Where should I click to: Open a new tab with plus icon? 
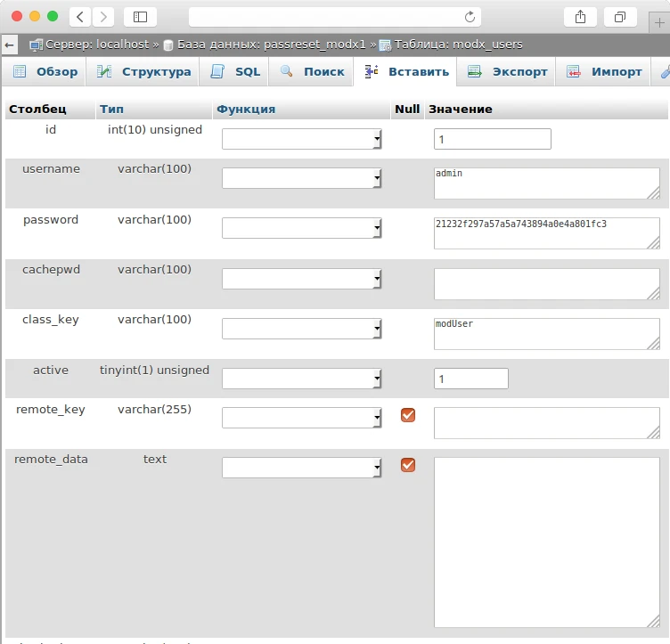click(659, 23)
